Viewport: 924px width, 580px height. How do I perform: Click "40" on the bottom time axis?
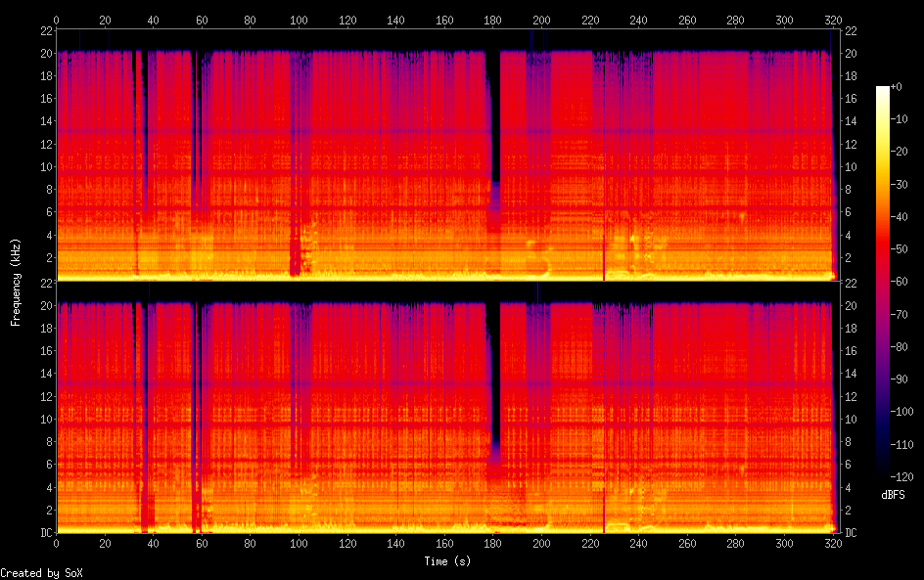pos(154,544)
